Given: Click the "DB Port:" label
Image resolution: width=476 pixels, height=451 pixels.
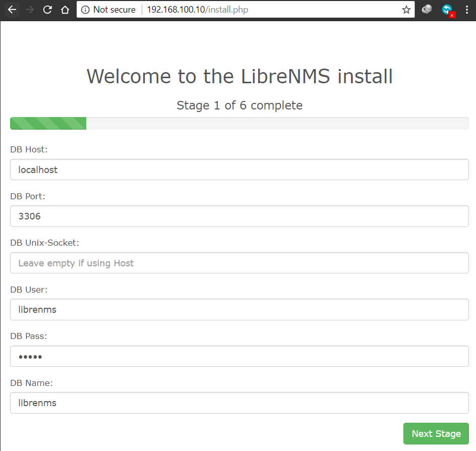Looking at the screenshot, I should point(28,196).
